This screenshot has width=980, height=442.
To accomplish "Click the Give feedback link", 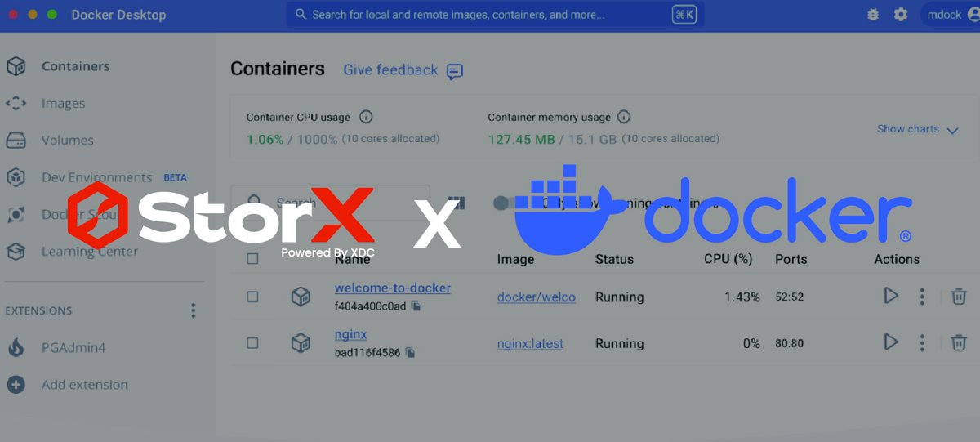I will (390, 70).
